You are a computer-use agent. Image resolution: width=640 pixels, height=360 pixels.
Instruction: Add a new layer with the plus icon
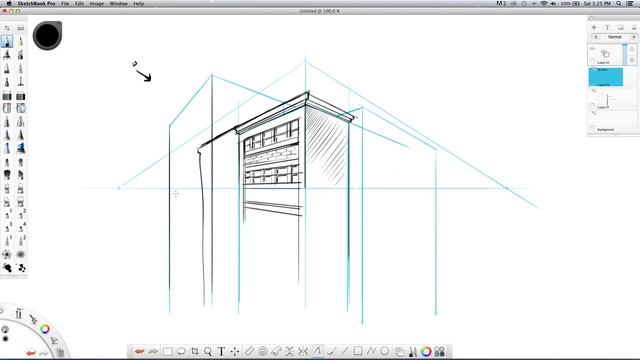click(x=594, y=27)
